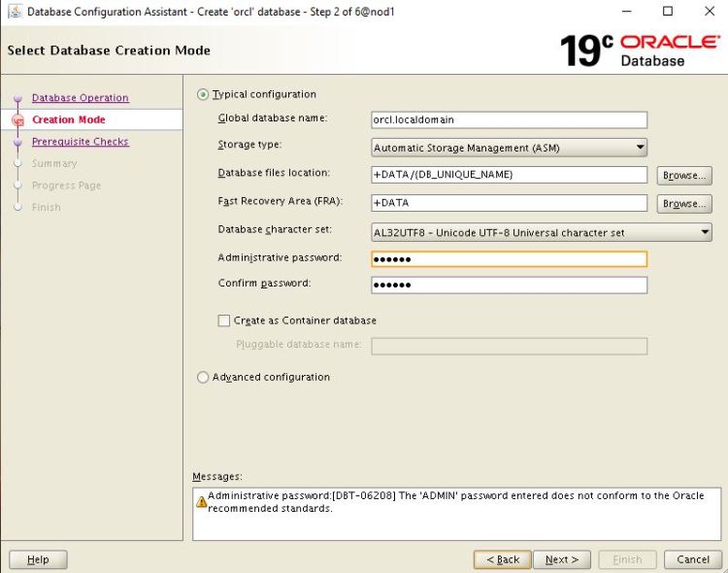The height and width of the screenshot is (573, 728).
Task: Click the Global database name field
Action: pyautogui.click(x=509, y=120)
